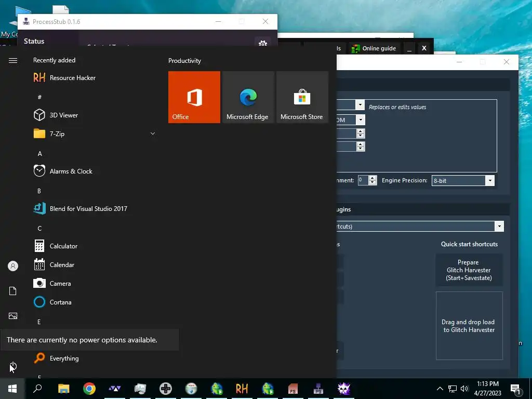
Task: Open the purple spiky monster taskbar app
Action: [x=344, y=389]
